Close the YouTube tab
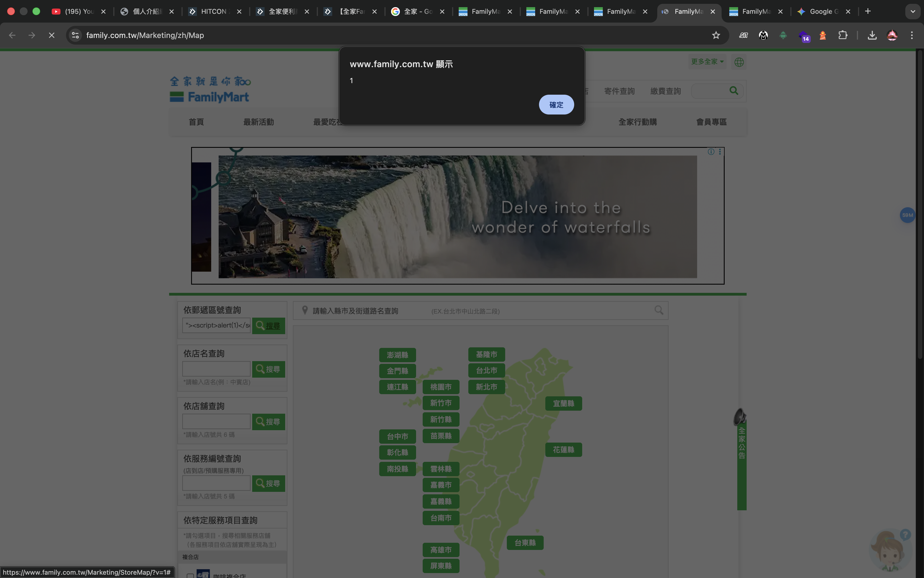 (x=103, y=12)
